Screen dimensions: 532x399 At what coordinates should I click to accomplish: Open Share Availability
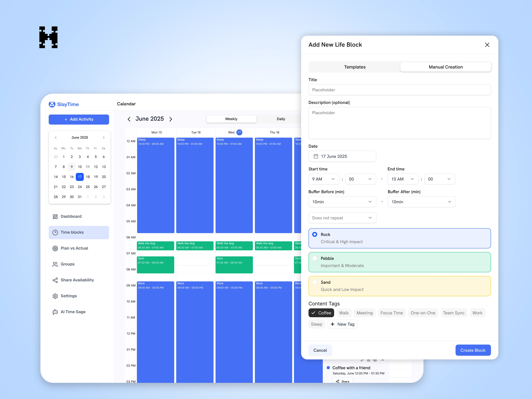coord(77,280)
